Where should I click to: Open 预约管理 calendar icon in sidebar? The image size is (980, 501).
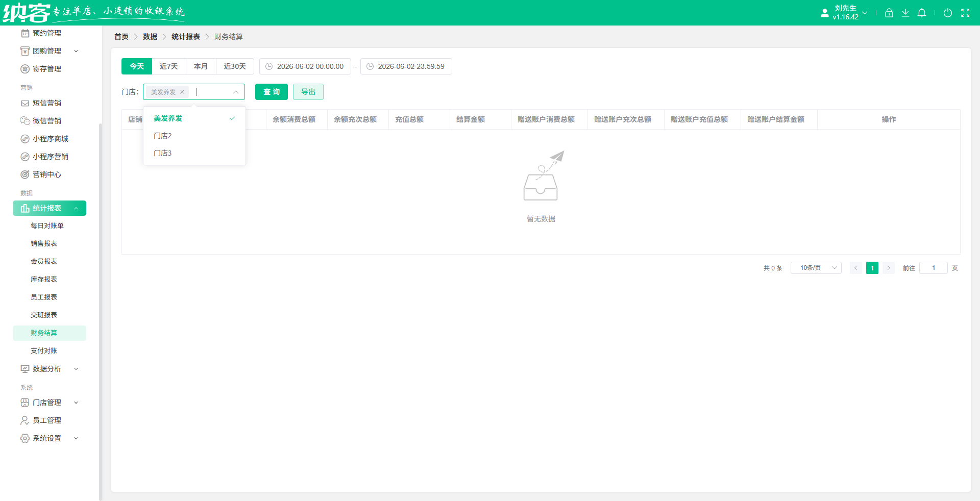(25, 33)
